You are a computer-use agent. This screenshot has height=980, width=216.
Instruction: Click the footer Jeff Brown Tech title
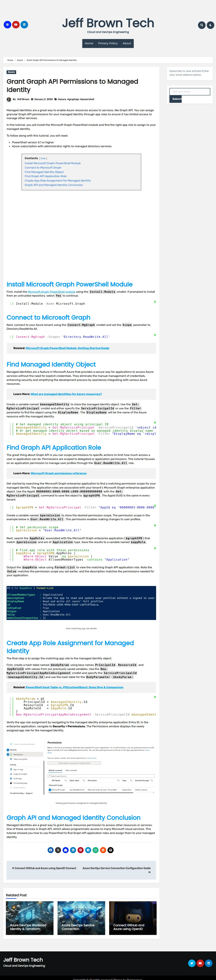[23, 960]
